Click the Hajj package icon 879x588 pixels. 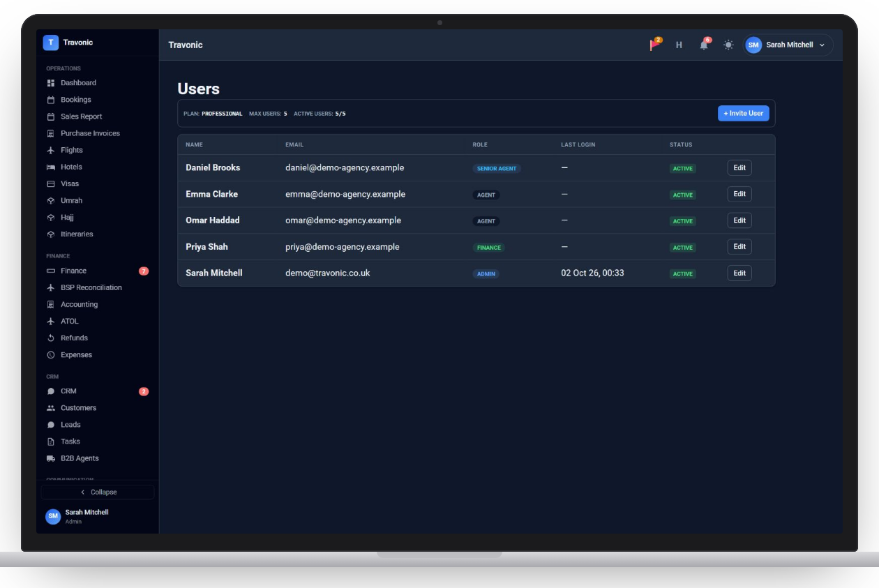[50, 217]
